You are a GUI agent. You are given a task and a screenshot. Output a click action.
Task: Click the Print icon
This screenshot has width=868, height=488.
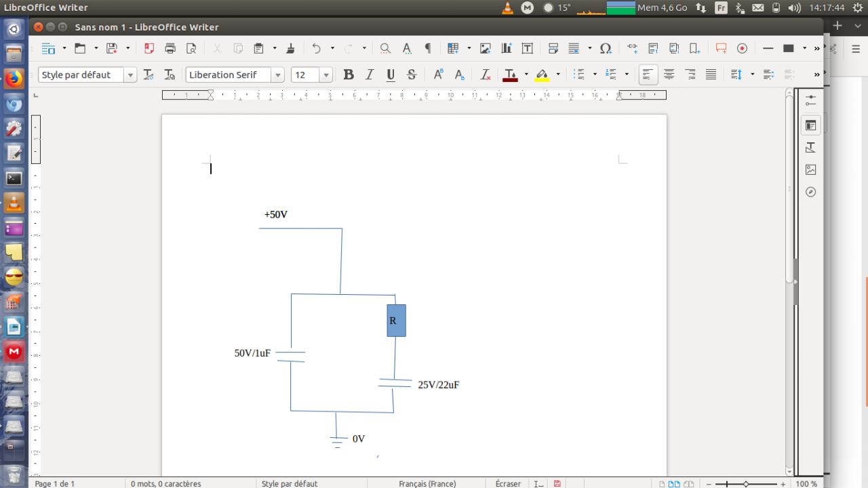click(170, 48)
